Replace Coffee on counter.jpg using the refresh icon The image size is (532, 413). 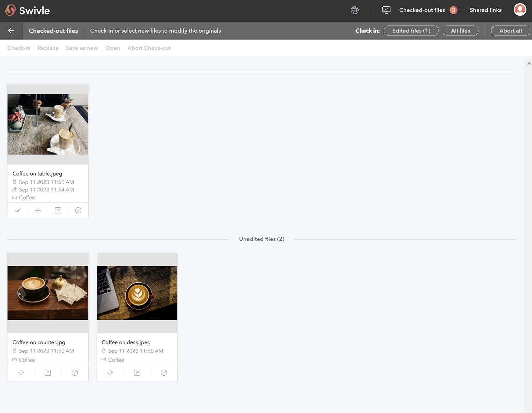click(21, 373)
